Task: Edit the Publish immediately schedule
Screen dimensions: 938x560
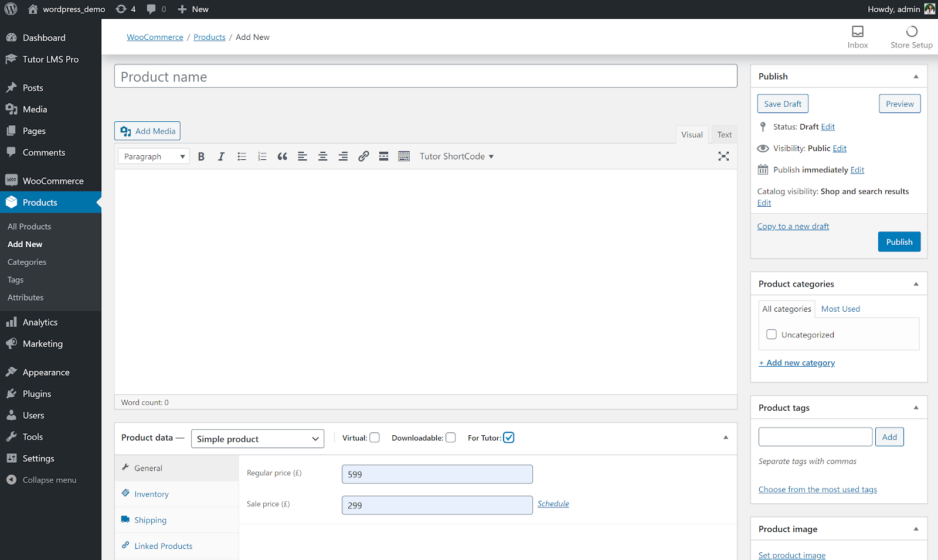Action: (857, 170)
